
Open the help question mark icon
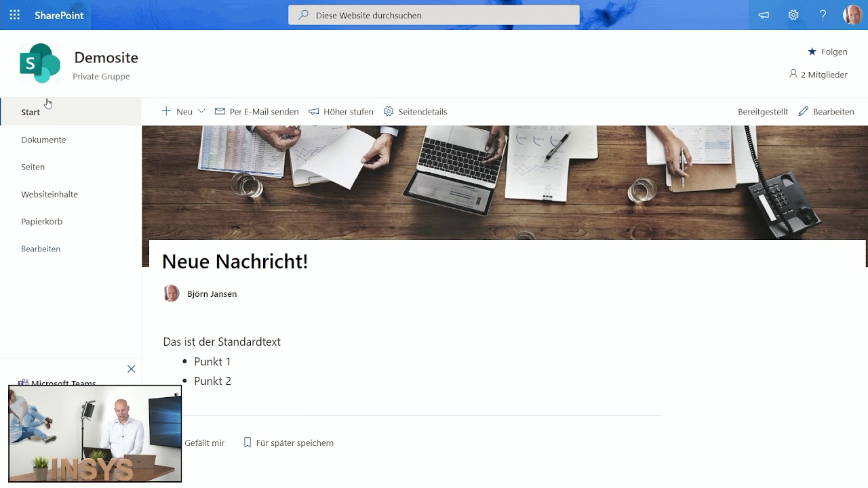coord(823,15)
